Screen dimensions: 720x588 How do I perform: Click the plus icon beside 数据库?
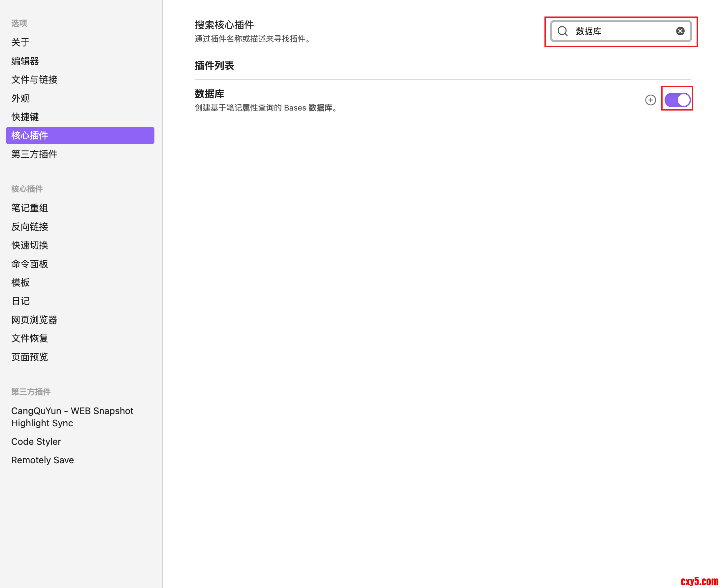pos(650,100)
